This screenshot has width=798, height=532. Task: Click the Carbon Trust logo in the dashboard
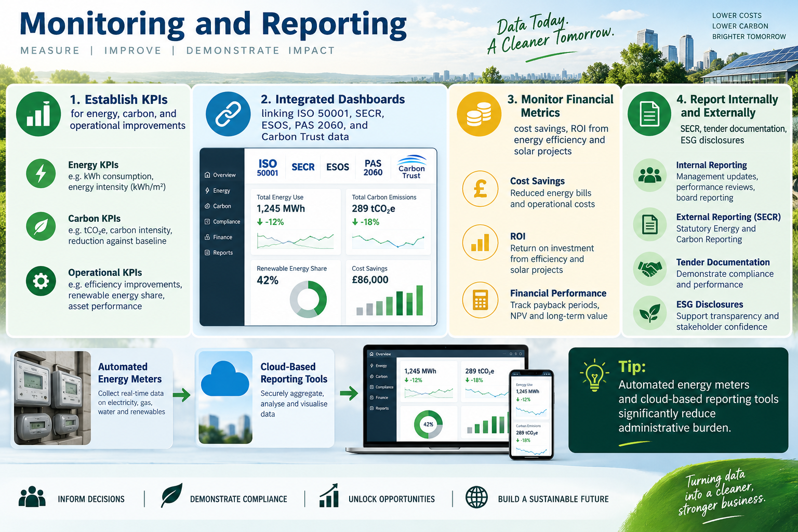[x=411, y=167]
